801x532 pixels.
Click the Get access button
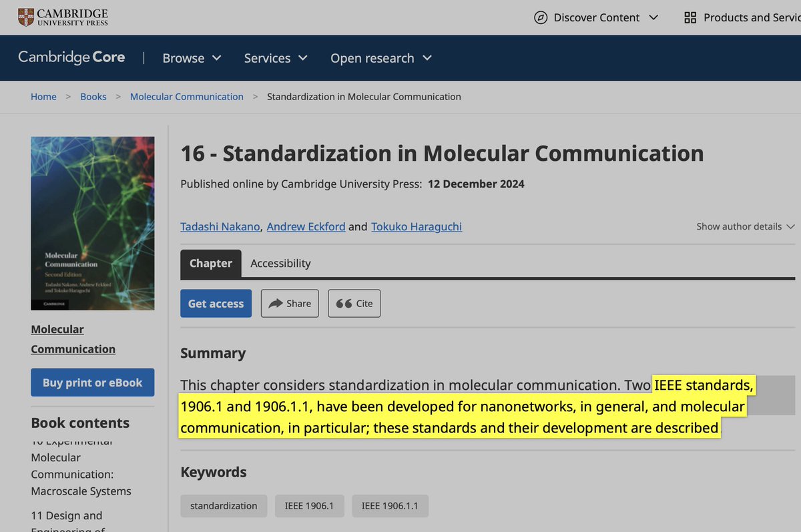(216, 304)
